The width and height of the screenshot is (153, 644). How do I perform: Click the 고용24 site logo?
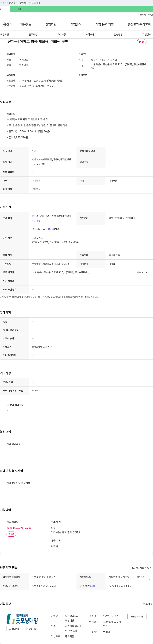pyautogui.click(x=6, y=24)
